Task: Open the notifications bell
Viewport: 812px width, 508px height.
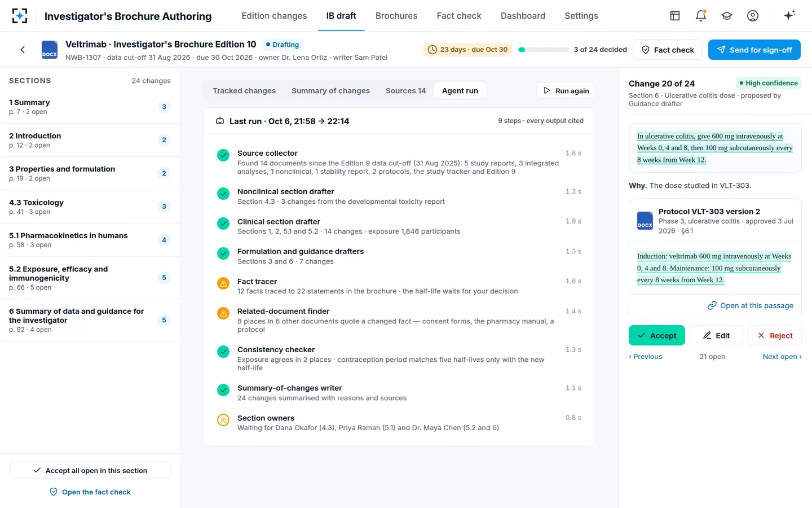Action: point(701,16)
